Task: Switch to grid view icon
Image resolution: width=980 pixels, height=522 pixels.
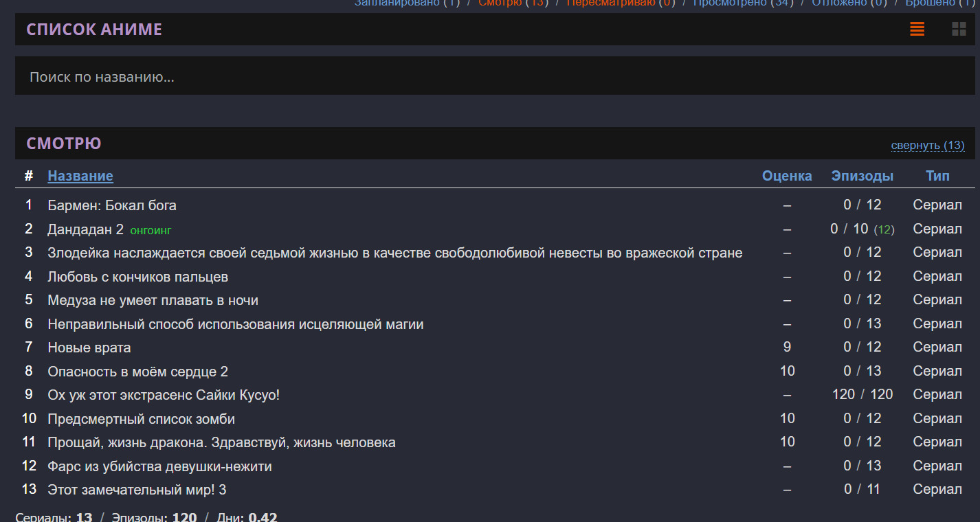Action: click(959, 29)
